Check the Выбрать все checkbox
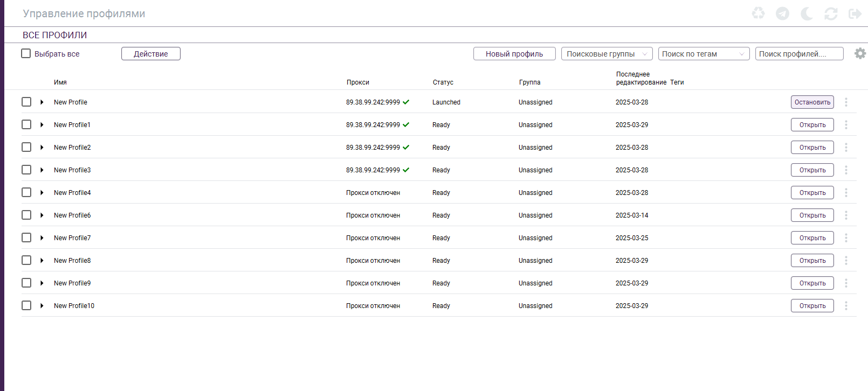 (26, 53)
